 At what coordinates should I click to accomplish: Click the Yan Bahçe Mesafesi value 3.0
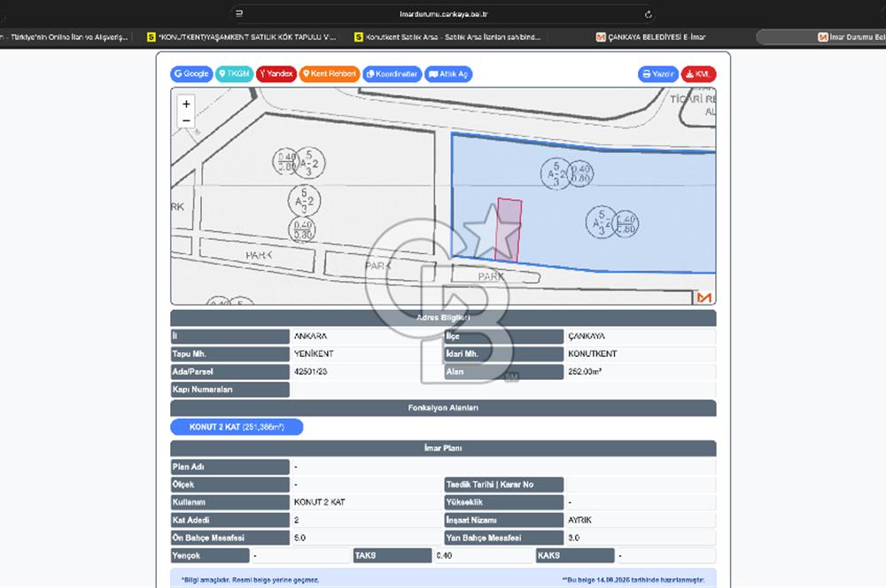click(573, 538)
